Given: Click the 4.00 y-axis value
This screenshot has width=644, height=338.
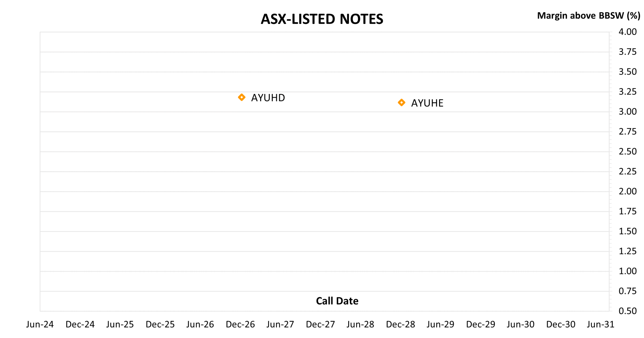Looking at the screenshot, I should tap(628, 32).
